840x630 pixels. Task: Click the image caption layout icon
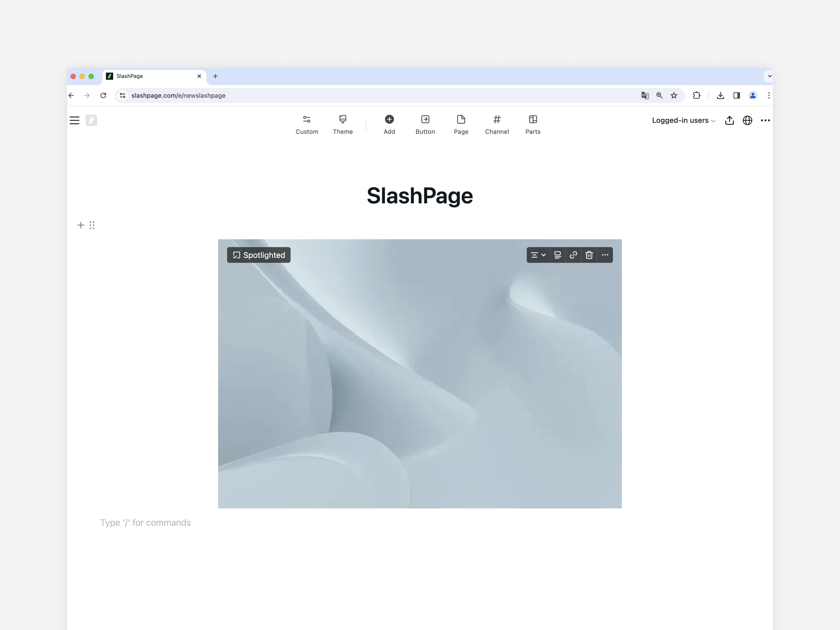point(557,255)
